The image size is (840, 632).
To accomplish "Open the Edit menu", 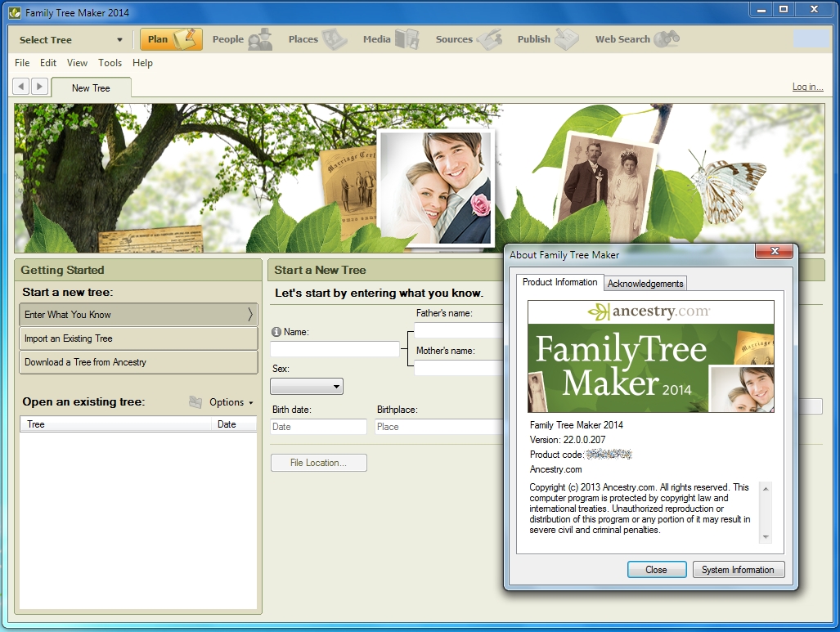I will click(47, 63).
